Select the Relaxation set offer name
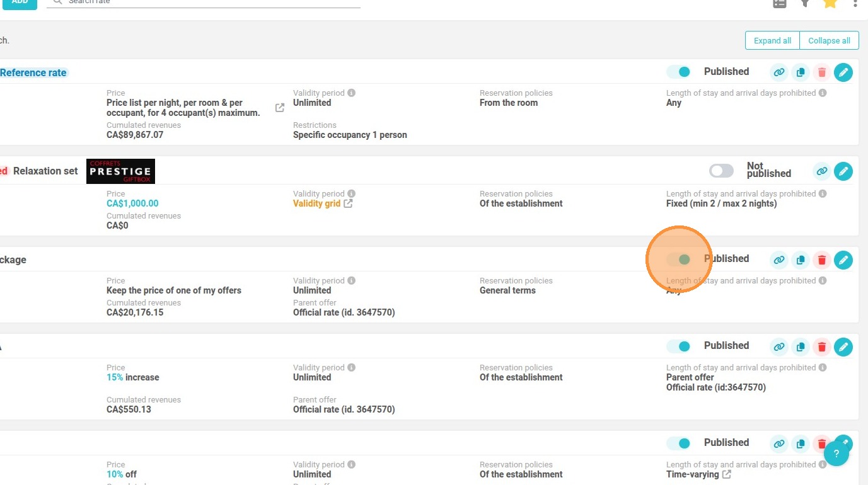Viewport: 868px width, 485px height. 45,171
